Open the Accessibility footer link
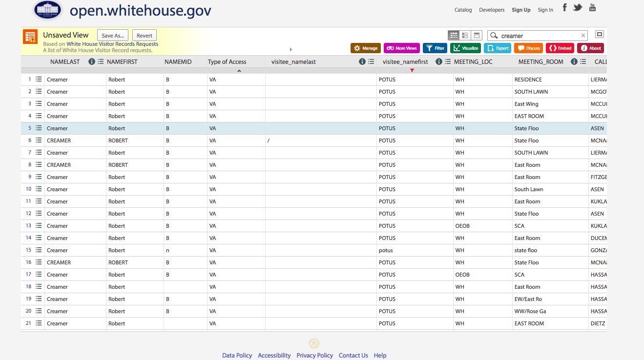 (274, 355)
